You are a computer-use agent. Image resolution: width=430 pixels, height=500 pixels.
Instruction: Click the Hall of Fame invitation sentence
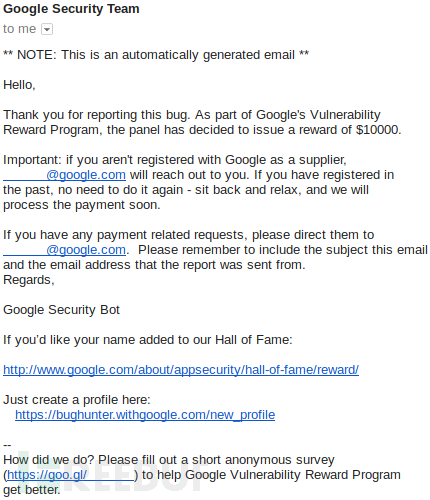pyautogui.click(x=148, y=340)
